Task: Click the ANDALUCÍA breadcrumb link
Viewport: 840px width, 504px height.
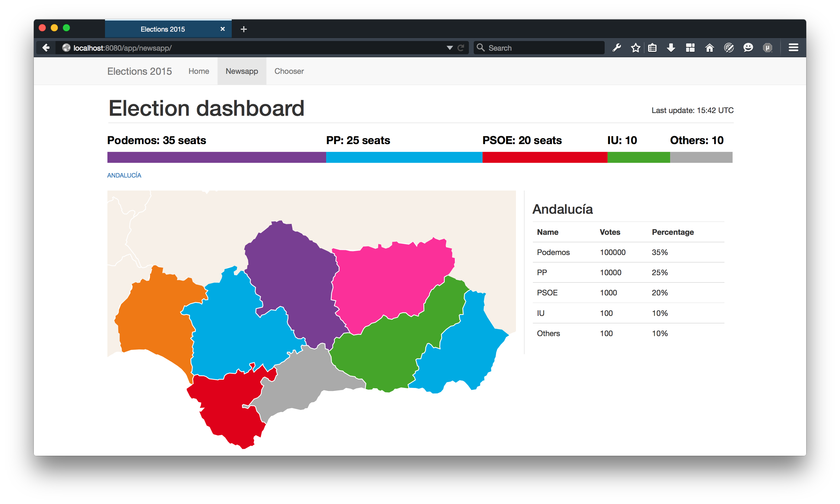Action: [x=124, y=175]
